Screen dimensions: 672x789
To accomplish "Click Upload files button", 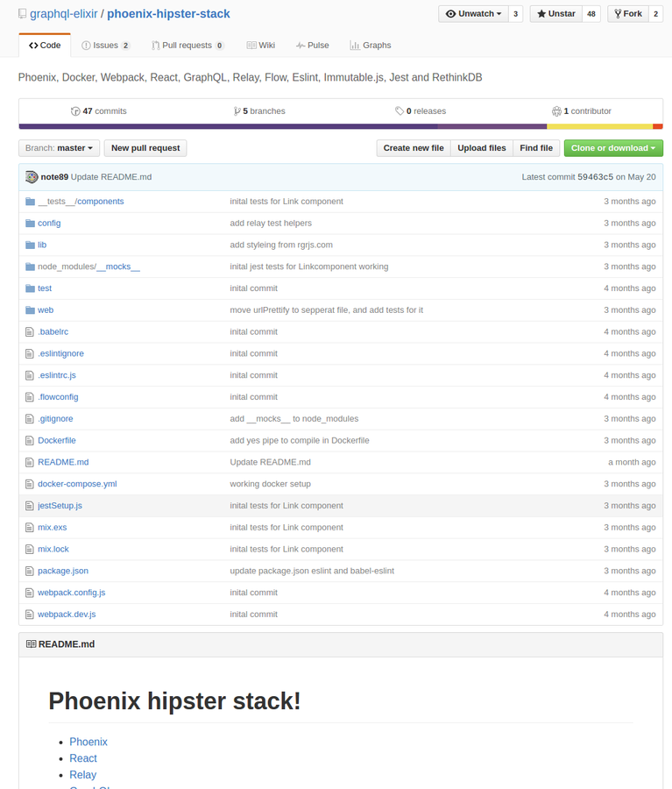I will pyautogui.click(x=482, y=148).
